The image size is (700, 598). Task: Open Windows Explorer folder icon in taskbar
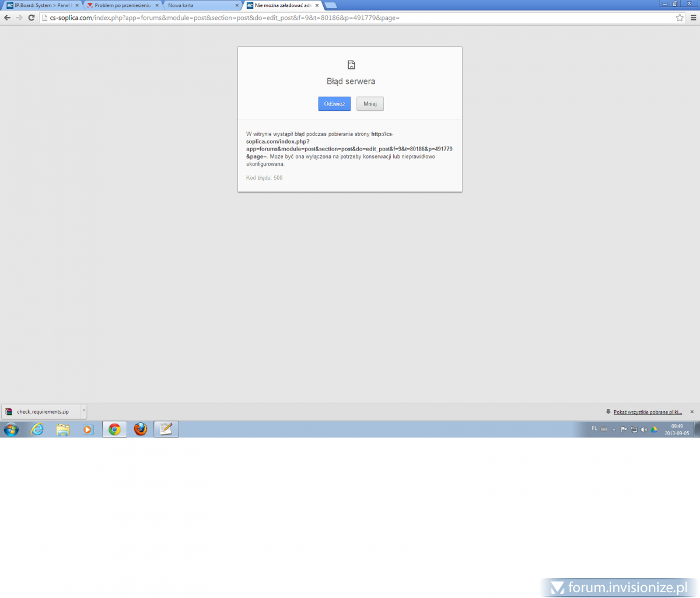tap(63, 429)
